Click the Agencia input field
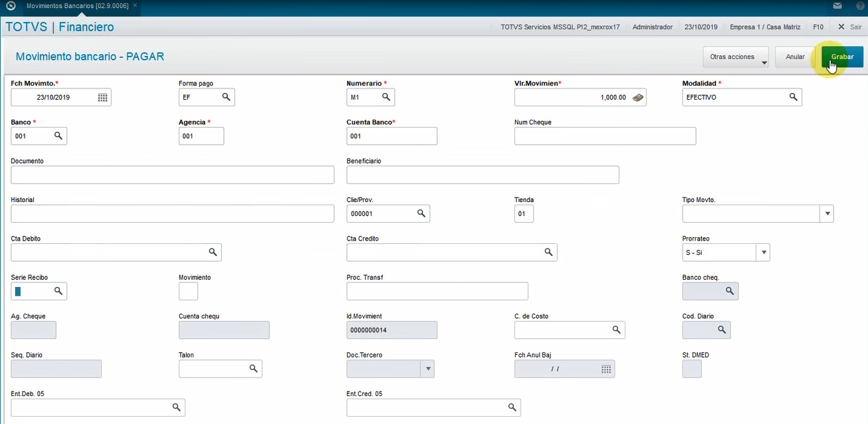The width and height of the screenshot is (868, 424). tap(201, 136)
